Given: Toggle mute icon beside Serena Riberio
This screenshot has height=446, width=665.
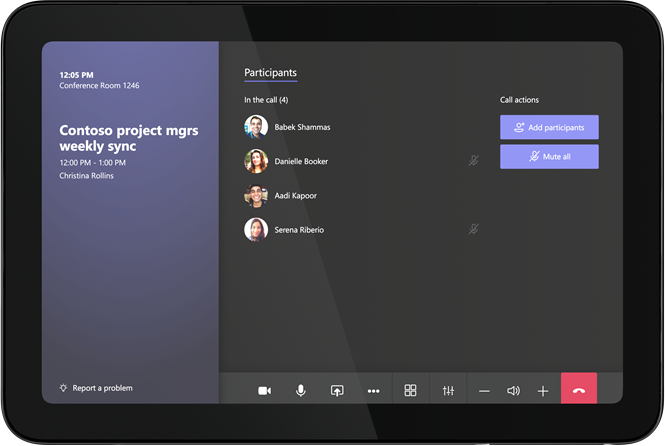Looking at the screenshot, I should pos(473,229).
